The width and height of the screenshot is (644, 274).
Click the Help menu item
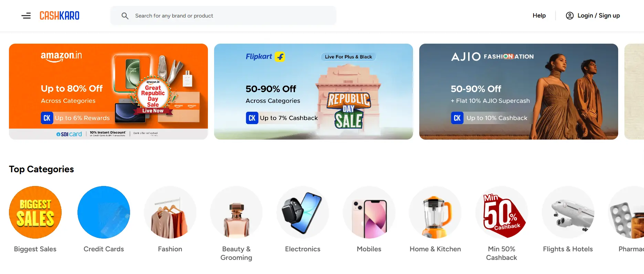(539, 15)
